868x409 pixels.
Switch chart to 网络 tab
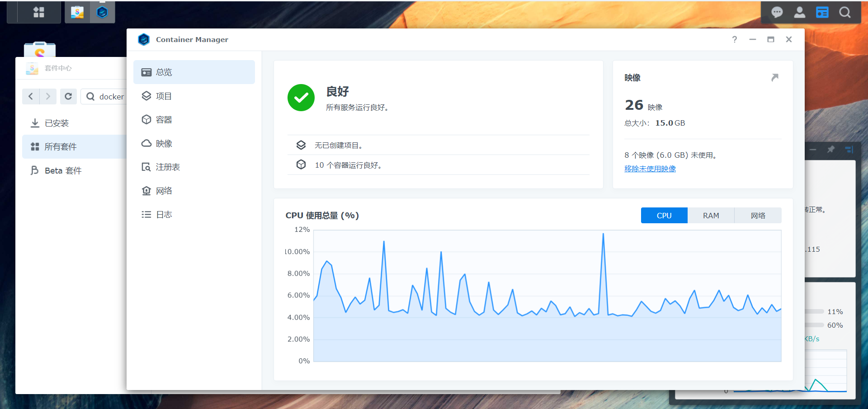pos(758,216)
